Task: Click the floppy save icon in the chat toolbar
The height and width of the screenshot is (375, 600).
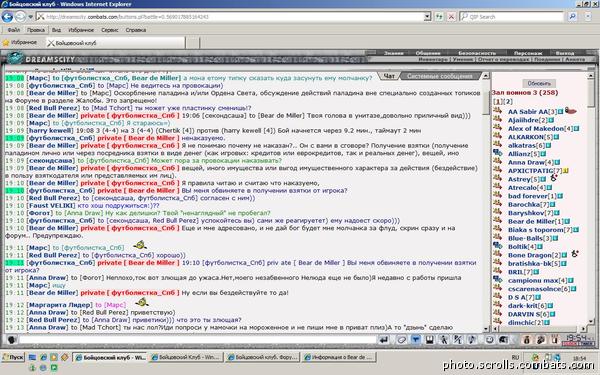Action: (x=429, y=340)
